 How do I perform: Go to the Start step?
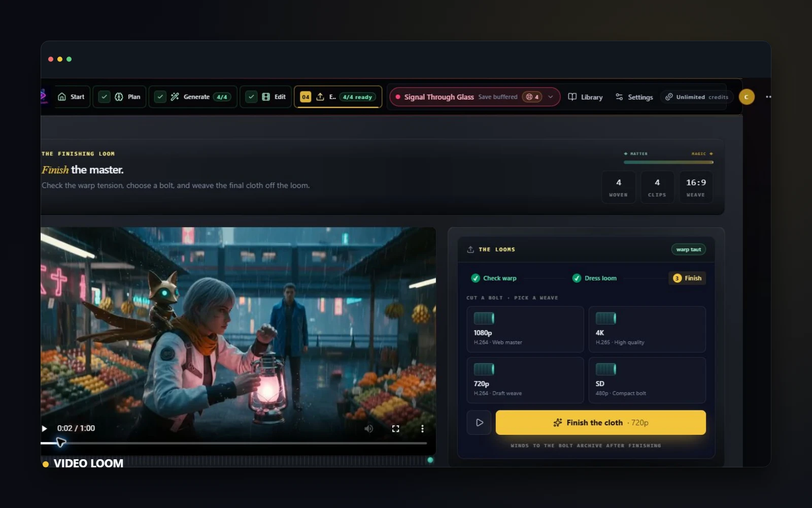[72, 97]
